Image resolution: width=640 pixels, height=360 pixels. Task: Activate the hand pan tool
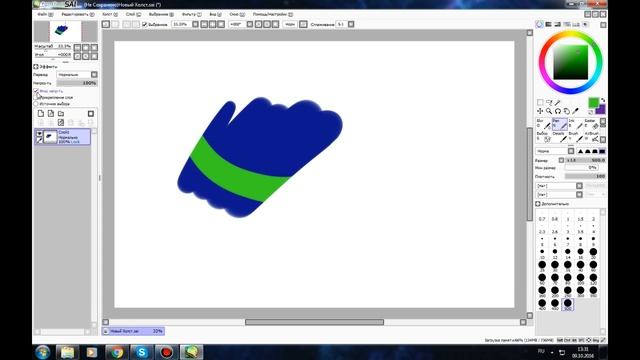click(x=567, y=111)
